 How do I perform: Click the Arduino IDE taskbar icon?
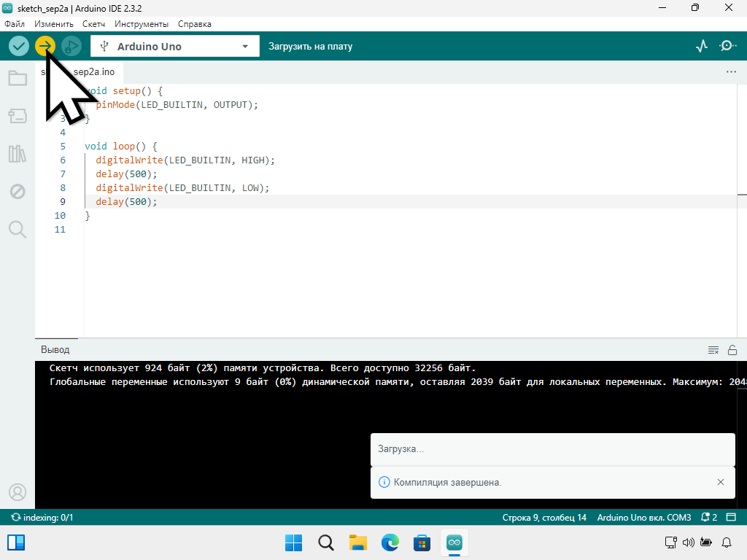click(454, 542)
